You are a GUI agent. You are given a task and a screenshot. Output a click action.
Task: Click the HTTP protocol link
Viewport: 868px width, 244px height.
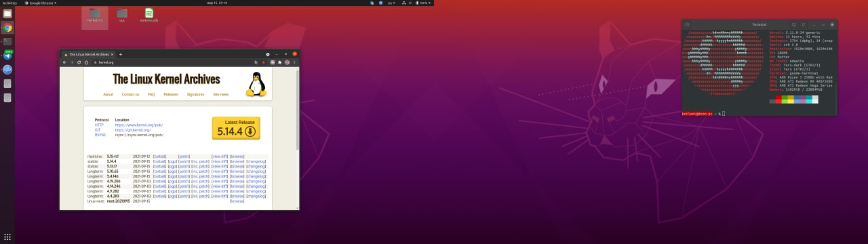click(x=99, y=125)
